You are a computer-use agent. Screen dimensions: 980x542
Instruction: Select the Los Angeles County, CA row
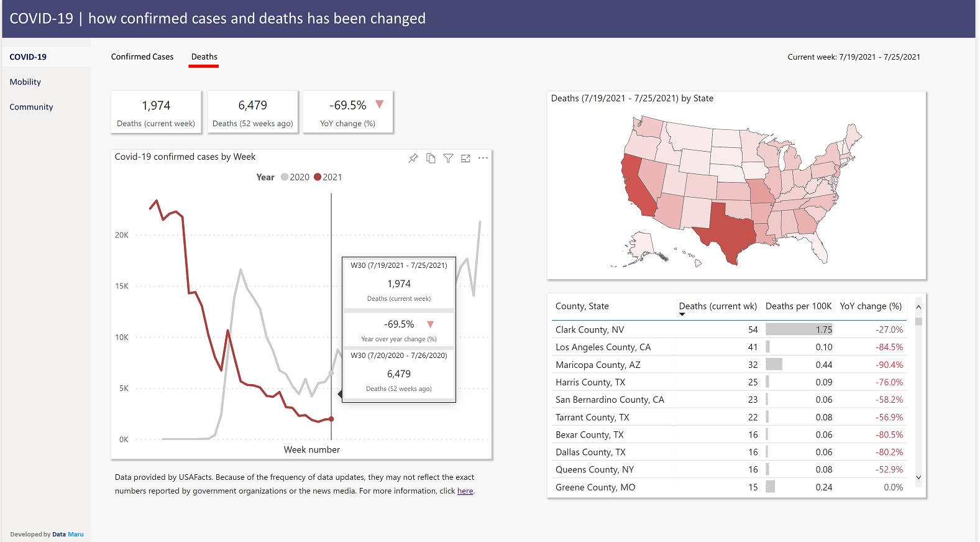[x=729, y=347]
